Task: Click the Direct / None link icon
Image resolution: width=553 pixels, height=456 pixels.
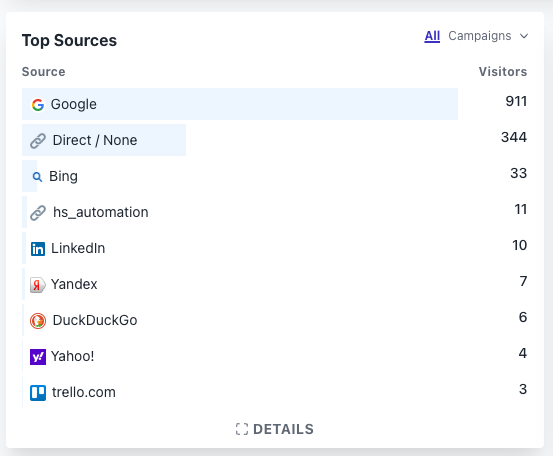Action: tap(38, 140)
